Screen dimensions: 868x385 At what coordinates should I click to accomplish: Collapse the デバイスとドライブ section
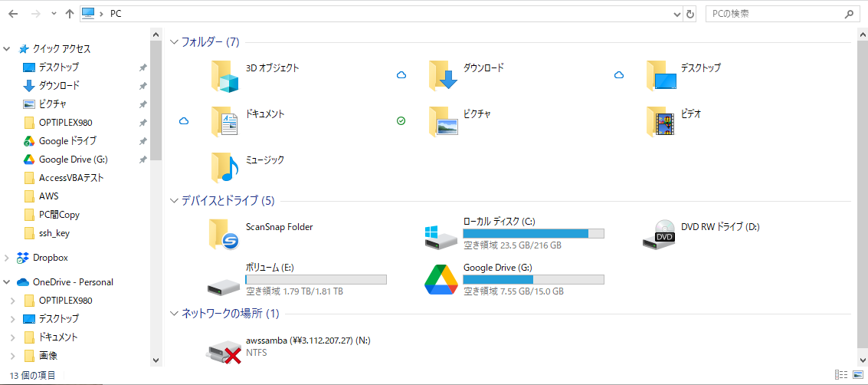(174, 201)
